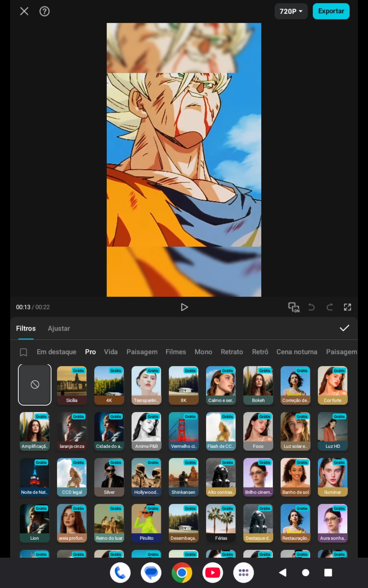Image resolution: width=368 pixels, height=588 pixels.
Task: Confirm filters with the checkmark icon
Action: pyautogui.click(x=344, y=328)
